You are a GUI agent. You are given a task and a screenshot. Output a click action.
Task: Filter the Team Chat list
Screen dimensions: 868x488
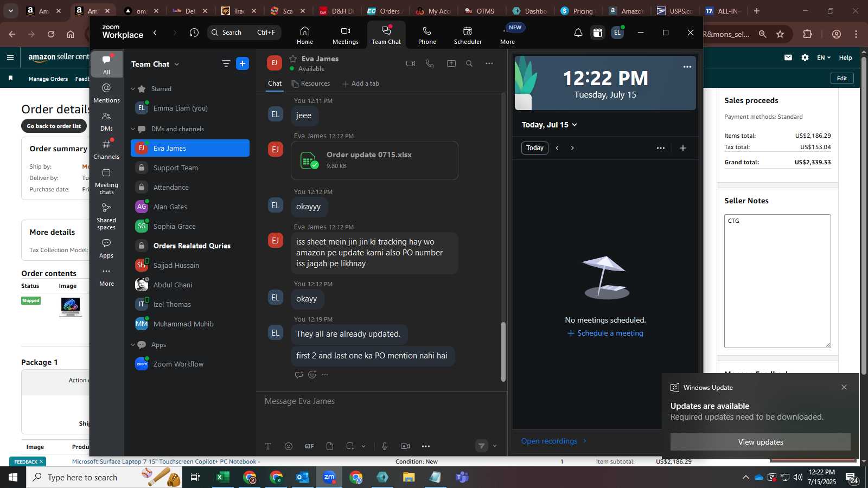tap(226, 63)
